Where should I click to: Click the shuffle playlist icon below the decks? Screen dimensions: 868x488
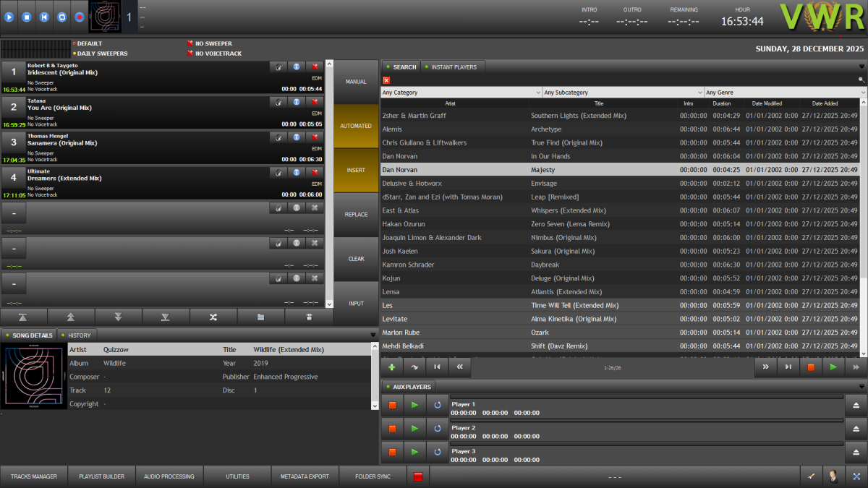click(x=213, y=317)
